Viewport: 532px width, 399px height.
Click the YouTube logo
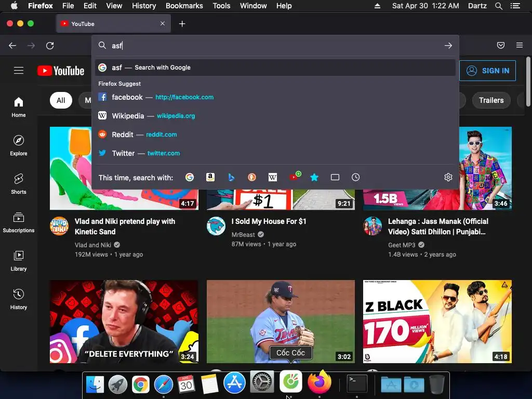61,71
